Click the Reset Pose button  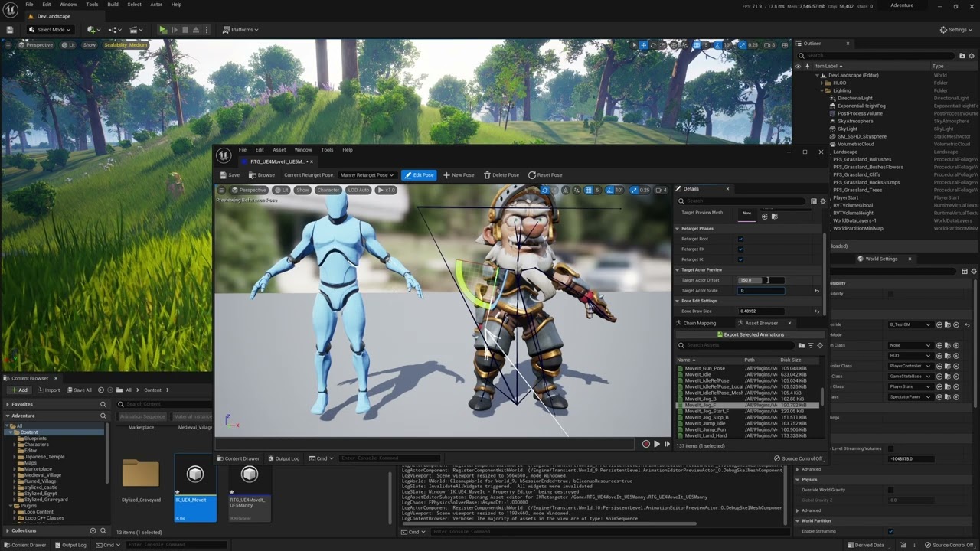[x=544, y=175]
